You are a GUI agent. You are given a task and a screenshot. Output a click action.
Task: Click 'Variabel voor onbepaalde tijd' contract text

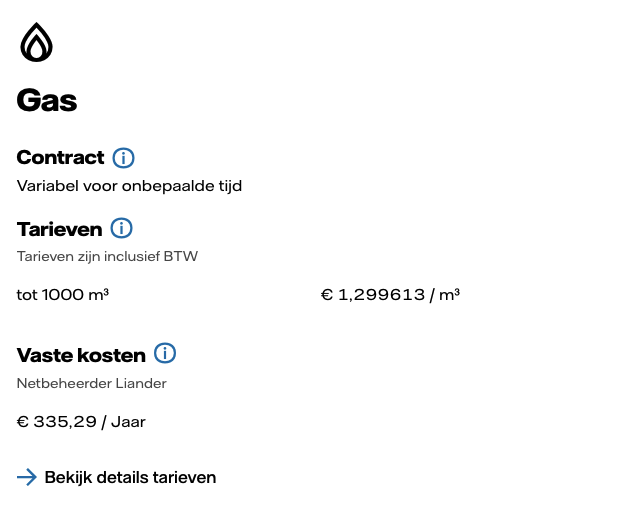pyautogui.click(x=129, y=185)
